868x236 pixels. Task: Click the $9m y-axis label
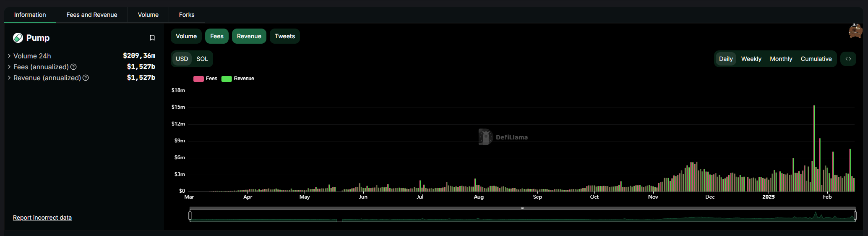tap(180, 141)
